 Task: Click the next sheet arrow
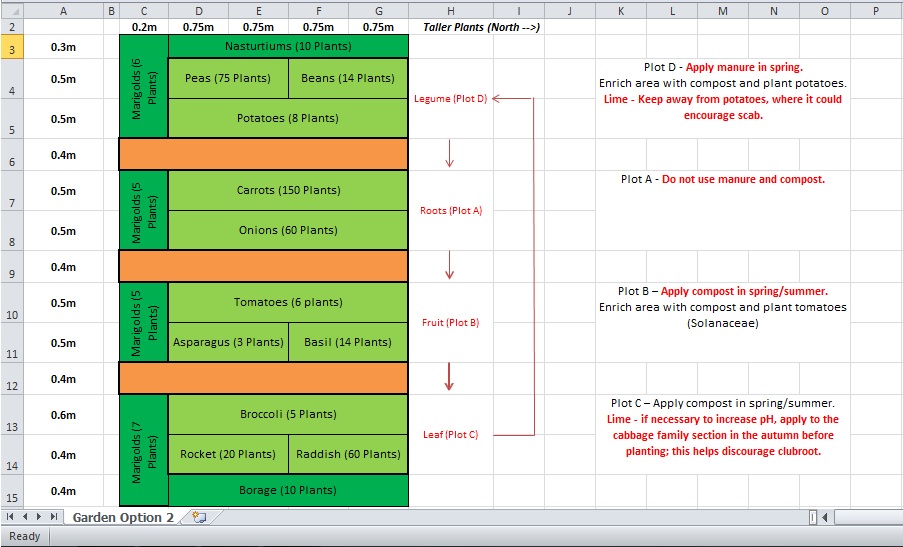(40, 517)
